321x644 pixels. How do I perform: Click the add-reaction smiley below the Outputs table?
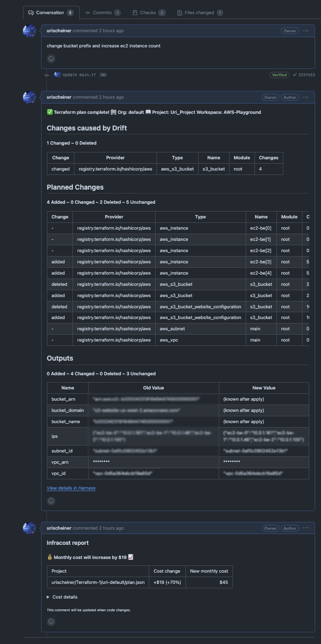tap(51, 500)
